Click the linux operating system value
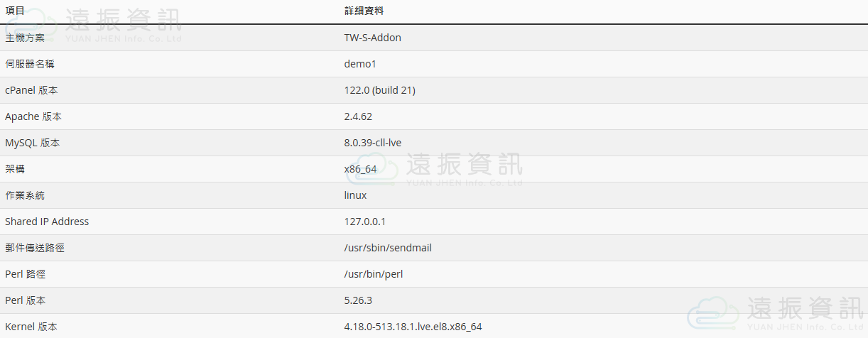This screenshot has height=338, width=868. (355, 195)
